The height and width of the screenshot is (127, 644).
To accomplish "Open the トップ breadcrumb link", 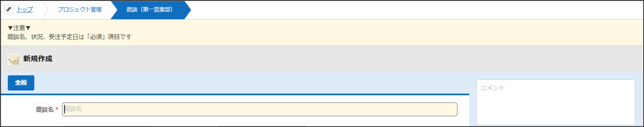I will pyautogui.click(x=25, y=10).
